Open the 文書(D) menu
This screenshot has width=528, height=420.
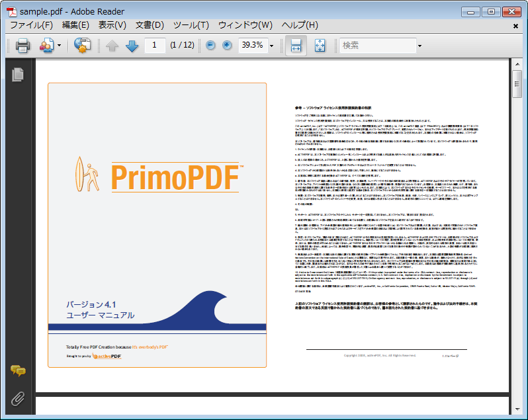coord(150,25)
